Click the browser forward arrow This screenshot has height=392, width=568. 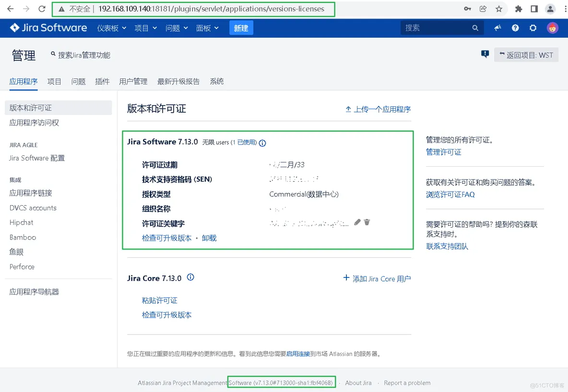tap(26, 9)
